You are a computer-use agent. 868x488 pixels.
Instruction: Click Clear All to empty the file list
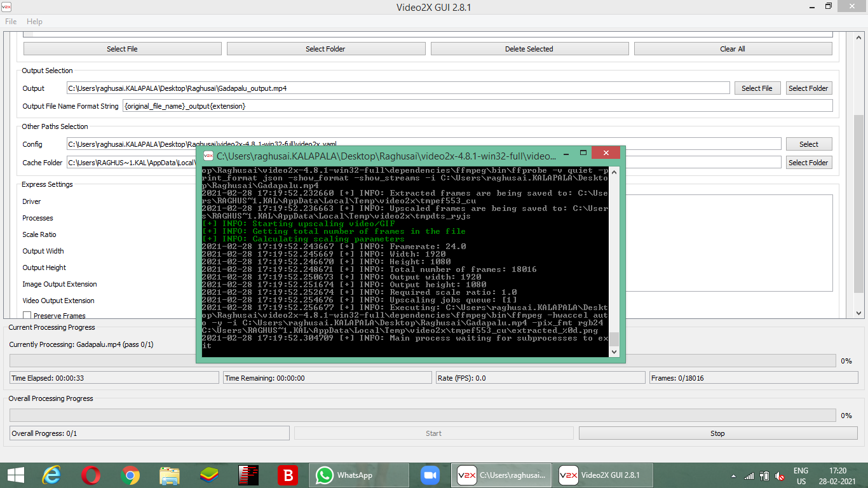click(733, 48)
